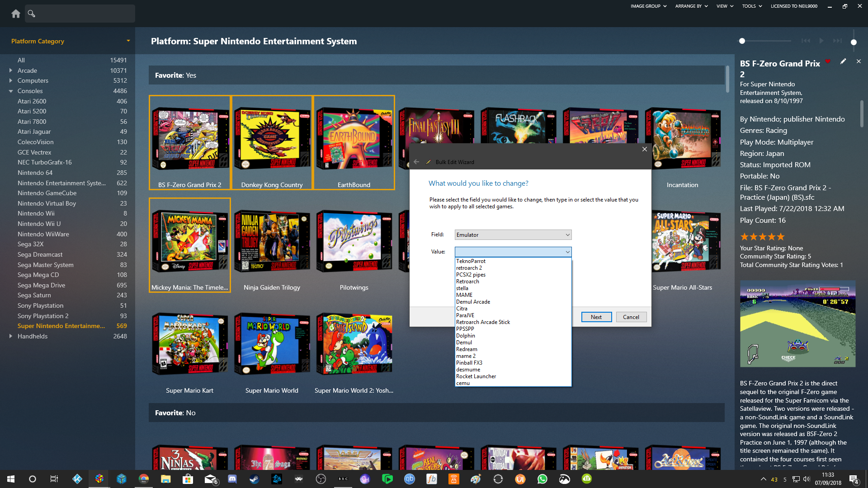This screenshot has width=868, height=488.
Task: Play the background music
Action: tap(821, 41)
